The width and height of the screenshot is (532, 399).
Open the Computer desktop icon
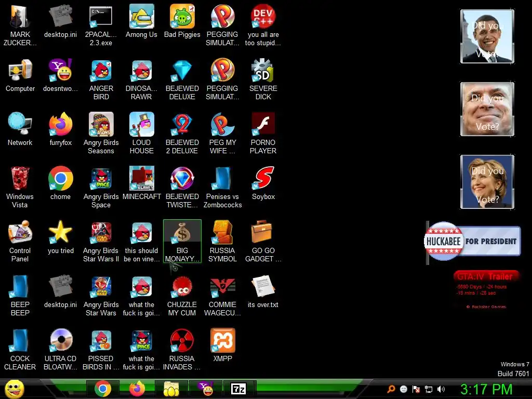click(x=20, y=76)
